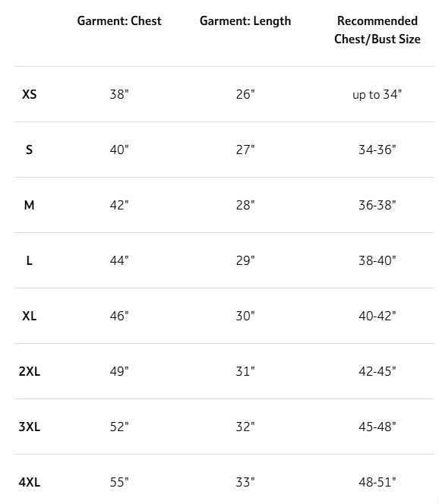The image size is (439, 504).
Task: Click the 30" length value for XL
Action: click(x=245, y=316)
